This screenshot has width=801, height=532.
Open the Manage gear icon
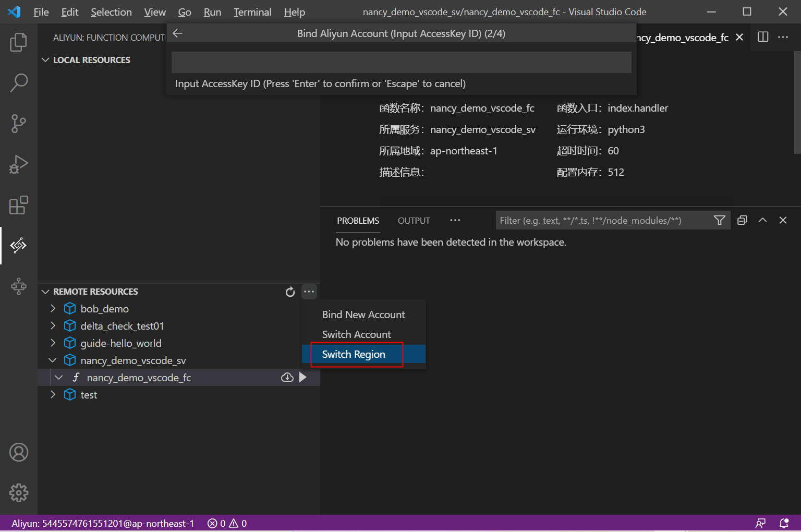point(19,492)
